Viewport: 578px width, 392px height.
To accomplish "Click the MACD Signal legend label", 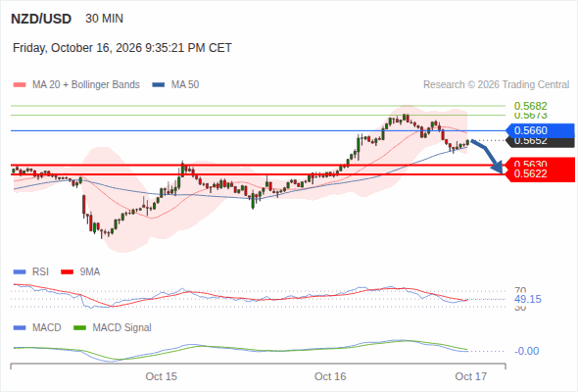I will point(122,328).
